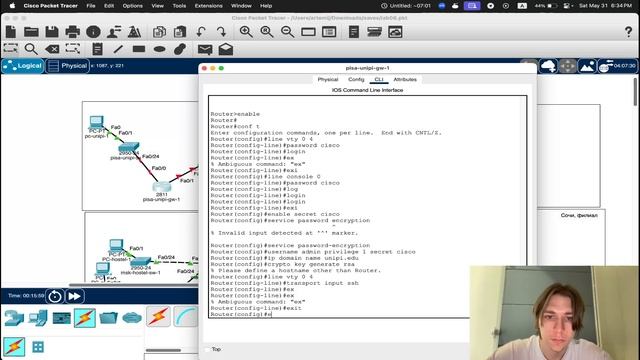Click the New file icon in toolbar
This screenshot has width=640, height=360.
click(x=11, y=32)
